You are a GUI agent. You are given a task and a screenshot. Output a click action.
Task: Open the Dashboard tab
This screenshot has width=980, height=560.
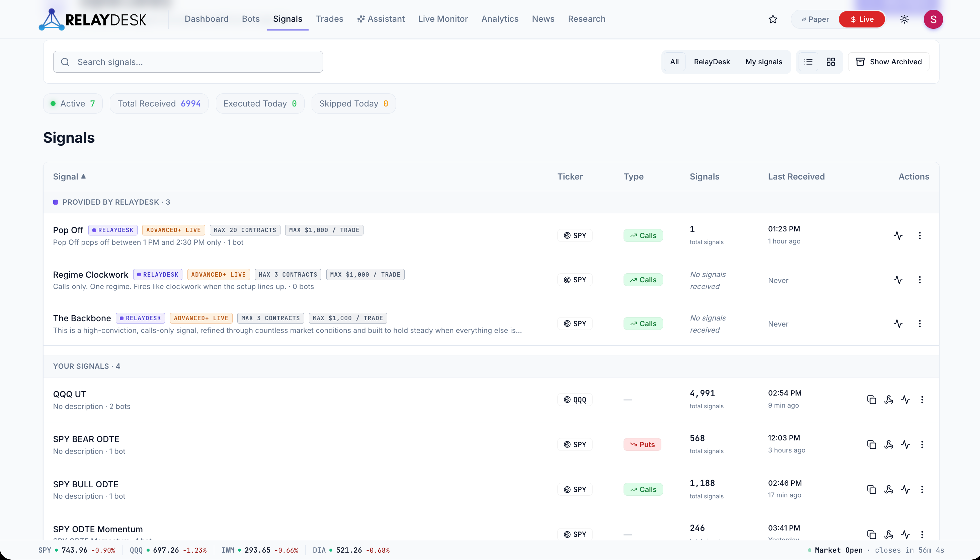(x=207, y=19)
